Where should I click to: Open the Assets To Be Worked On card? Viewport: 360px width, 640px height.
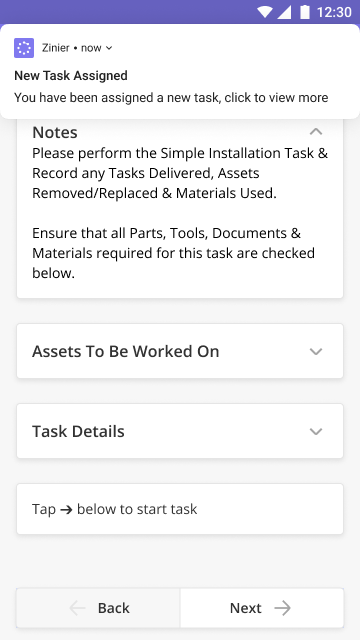180,351
